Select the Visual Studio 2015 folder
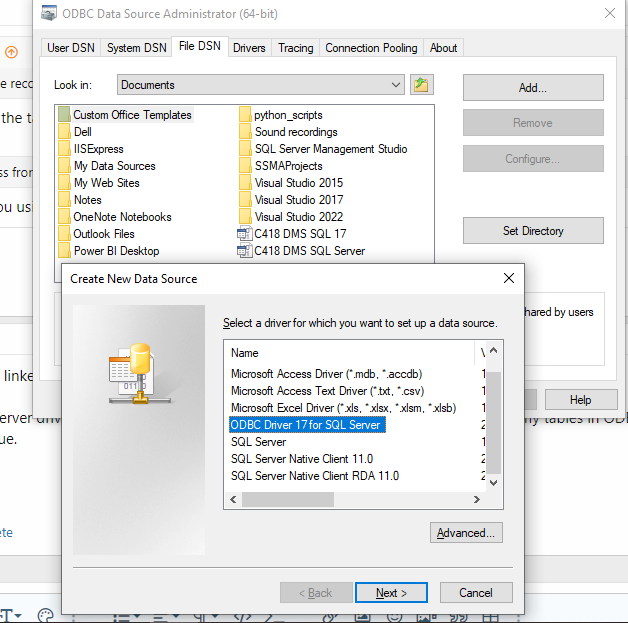This screenshot has width=628, height=623. [292, 183]
